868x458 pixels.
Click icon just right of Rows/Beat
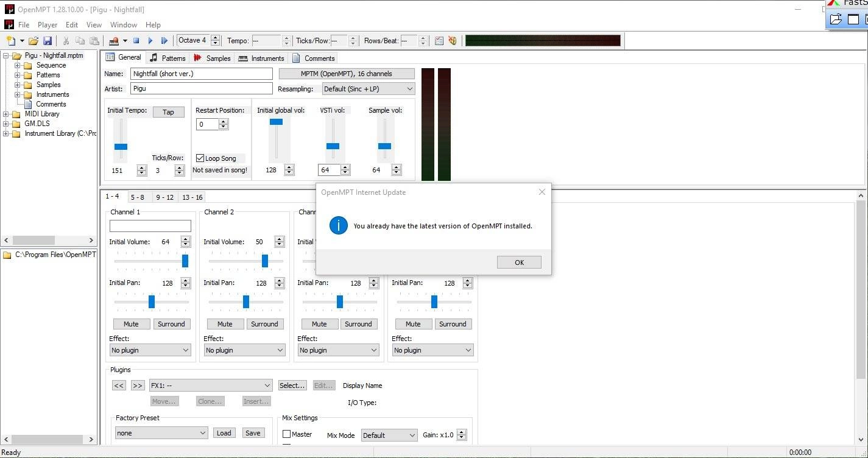(439, 41)
